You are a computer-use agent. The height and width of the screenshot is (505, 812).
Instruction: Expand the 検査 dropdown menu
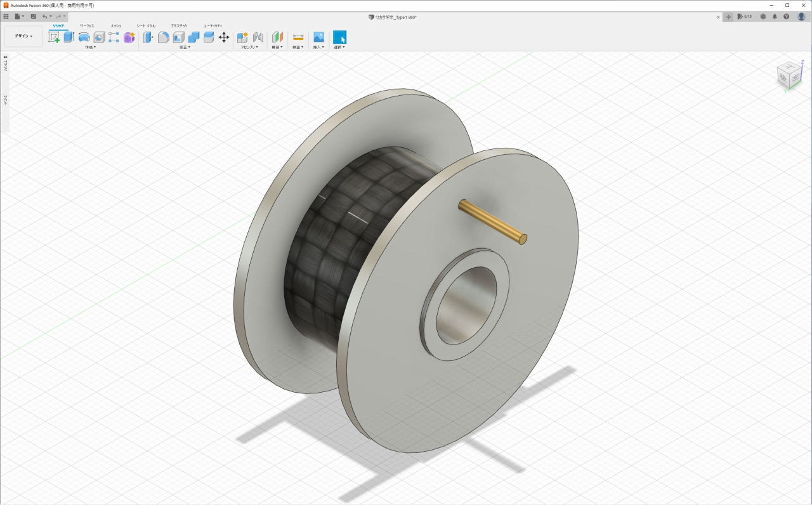click(x=298, y=47)
